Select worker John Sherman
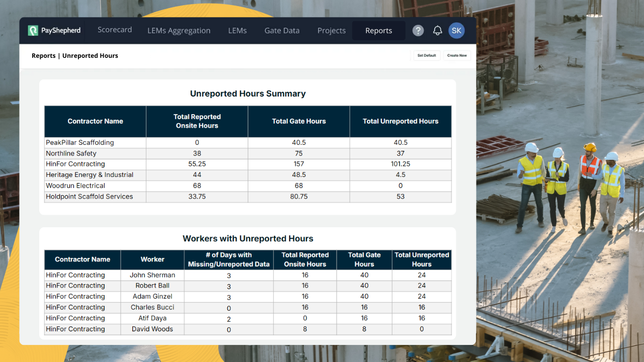644x362 pixels. click(x=152, y=275)
